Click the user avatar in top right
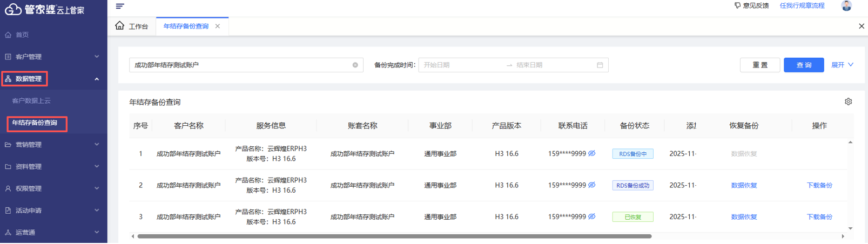 coord(846,6)
